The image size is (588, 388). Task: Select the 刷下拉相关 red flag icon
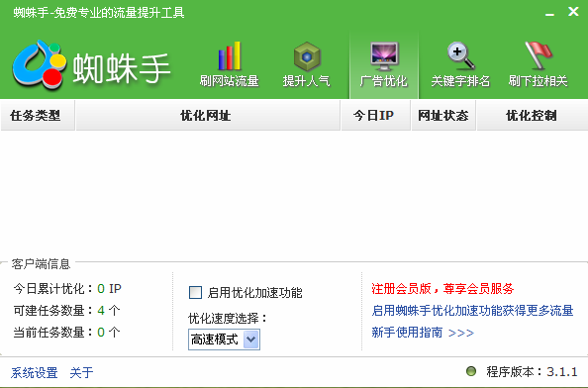pyautogui.click(x=539, y=55)
